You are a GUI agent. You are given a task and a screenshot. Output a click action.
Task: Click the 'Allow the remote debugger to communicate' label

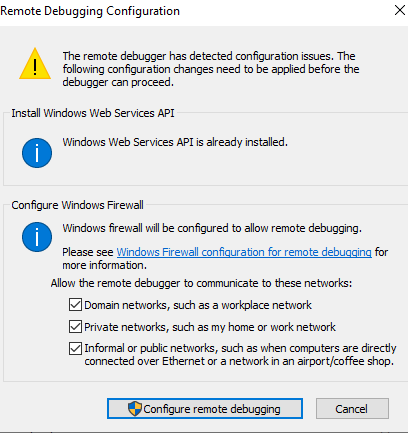click(x=201, y=283)
